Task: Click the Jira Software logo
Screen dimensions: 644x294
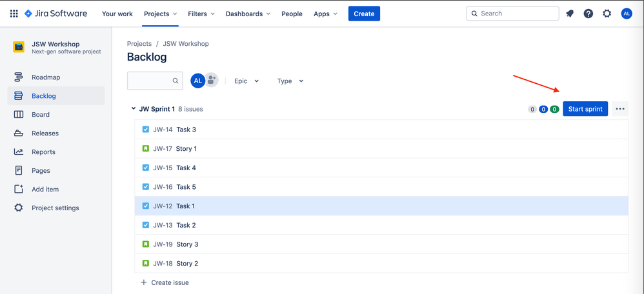Action: (55, 14)
